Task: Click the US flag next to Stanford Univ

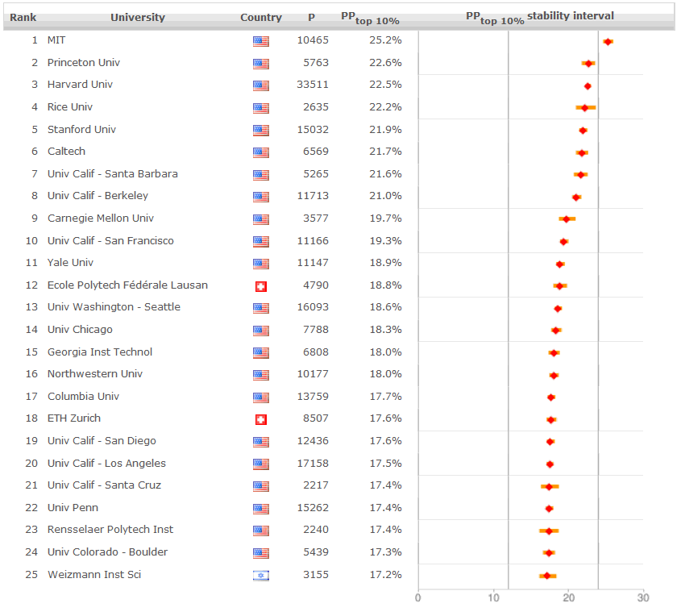Action: click(260, 131)
